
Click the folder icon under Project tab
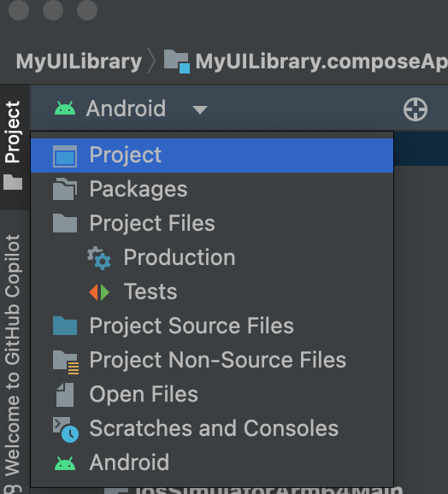point(13,182)
